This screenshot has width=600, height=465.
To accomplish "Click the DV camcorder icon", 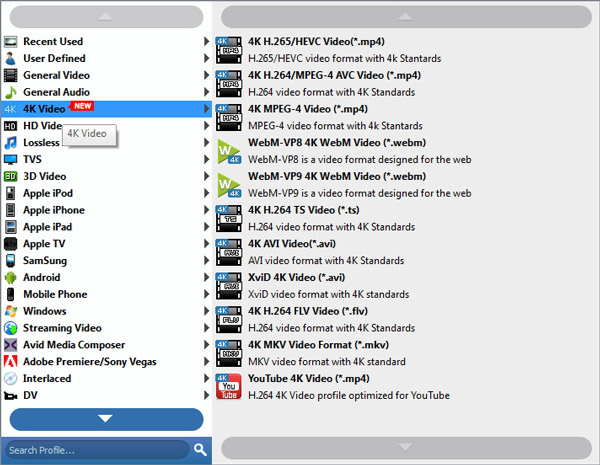I will [10, 395].
